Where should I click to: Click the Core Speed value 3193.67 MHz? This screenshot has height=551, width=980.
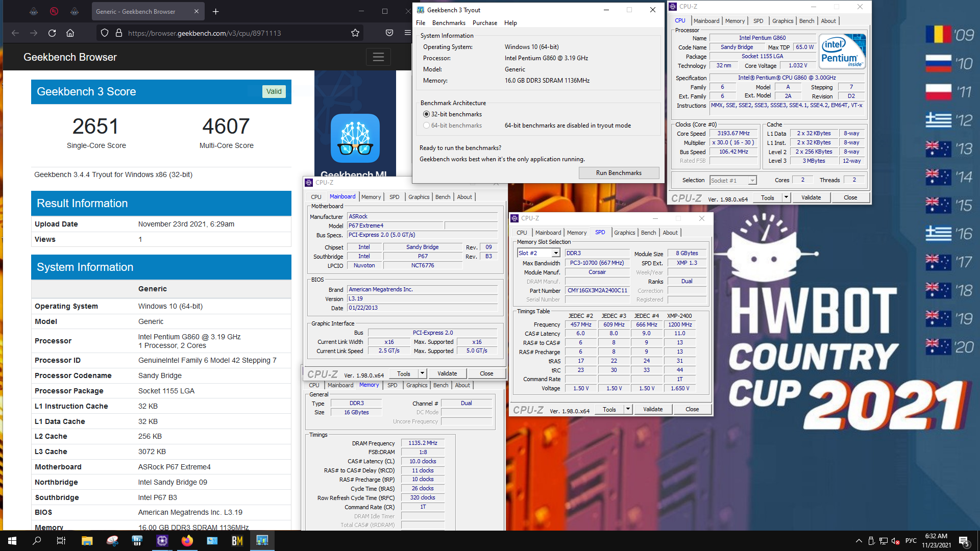pyautogui.click(x=733, y=134)
